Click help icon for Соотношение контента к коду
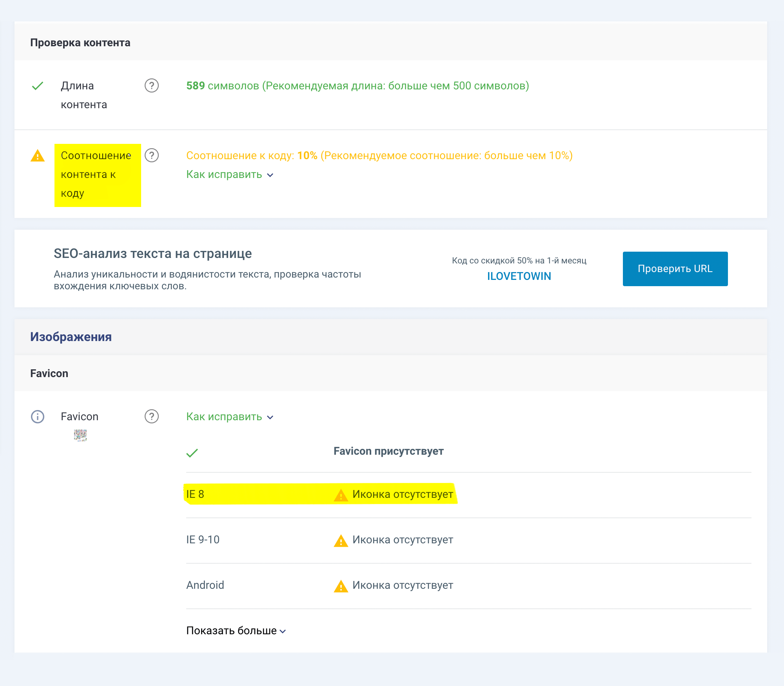Screen dimensions: 784x686 (x=152, y=155)
